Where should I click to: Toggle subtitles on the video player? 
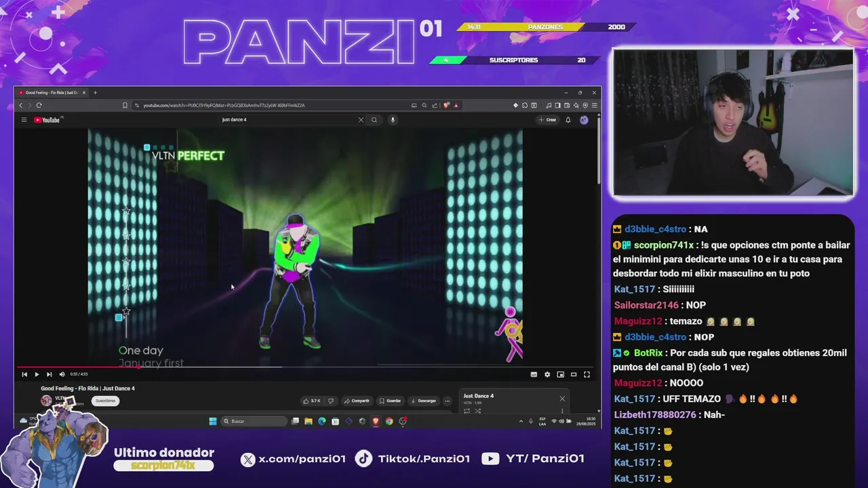pos(534,374)
